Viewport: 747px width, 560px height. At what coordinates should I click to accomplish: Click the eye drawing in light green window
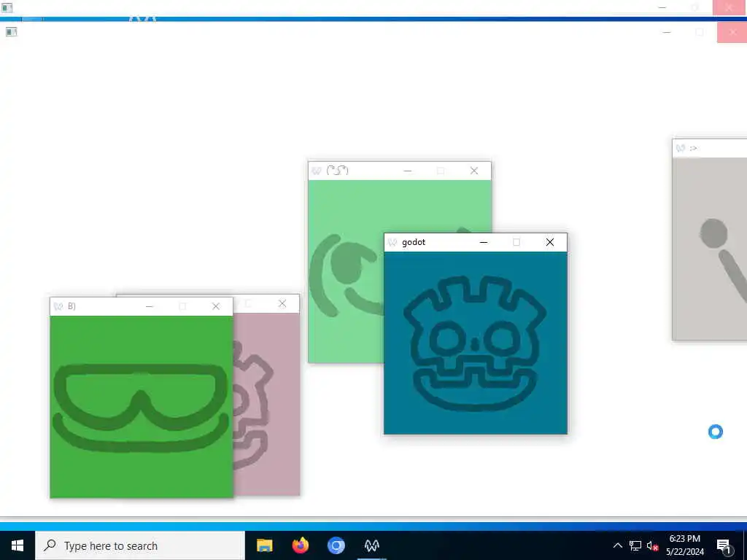[x=353, y=263]
